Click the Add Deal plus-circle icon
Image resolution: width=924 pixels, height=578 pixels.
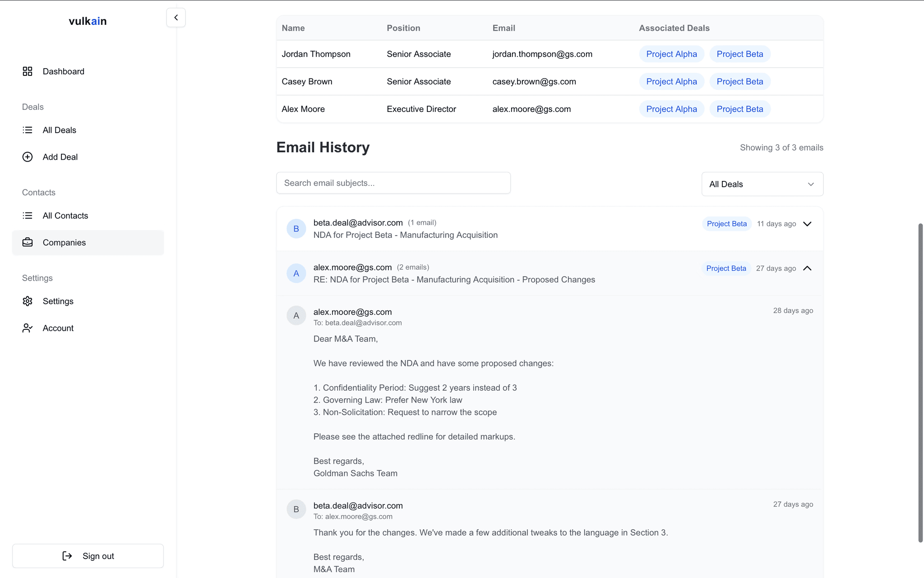(28, 157)
